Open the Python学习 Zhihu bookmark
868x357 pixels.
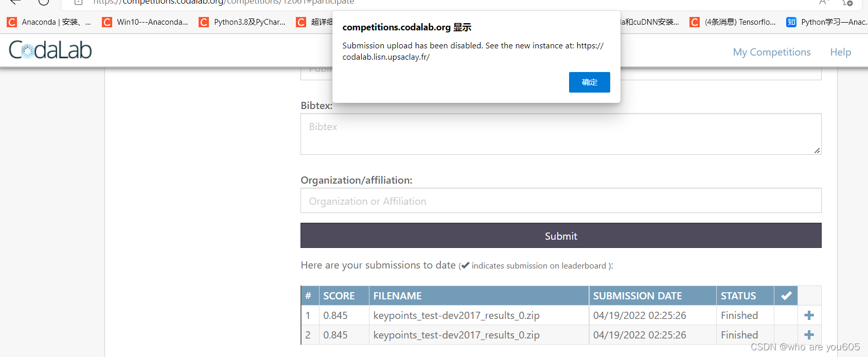coord(827,22)
